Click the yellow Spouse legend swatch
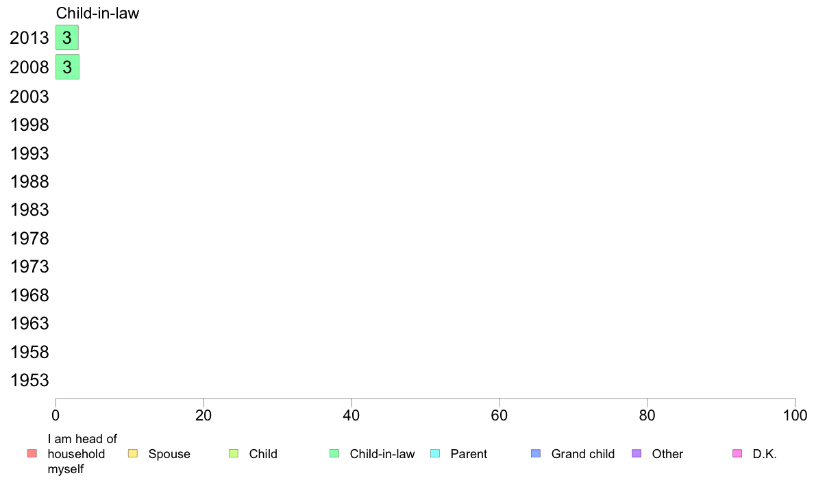The width and height of the screenshot is (814, 504). [x=133, y=453]
